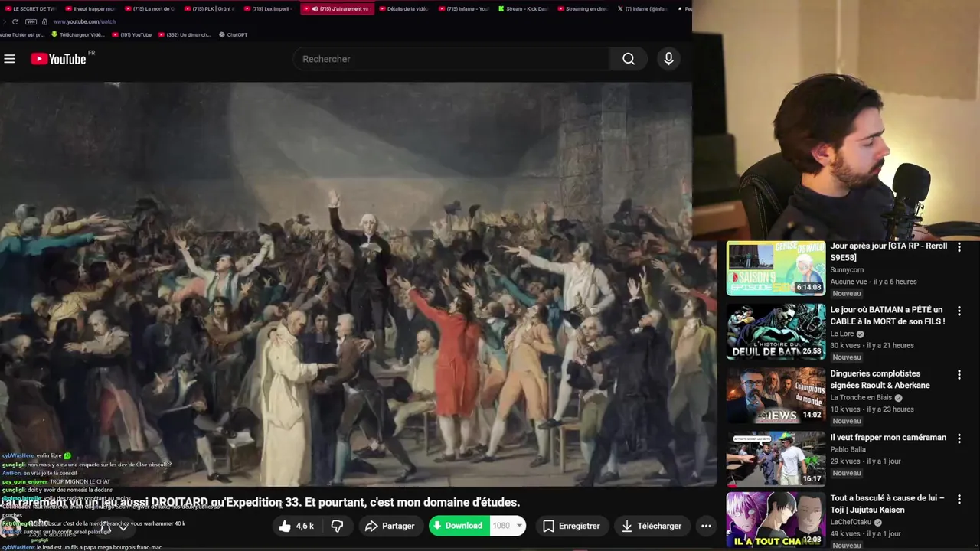Open title Le jour où BATMAN a PÉTÉ un CABLE

point(887,315)
